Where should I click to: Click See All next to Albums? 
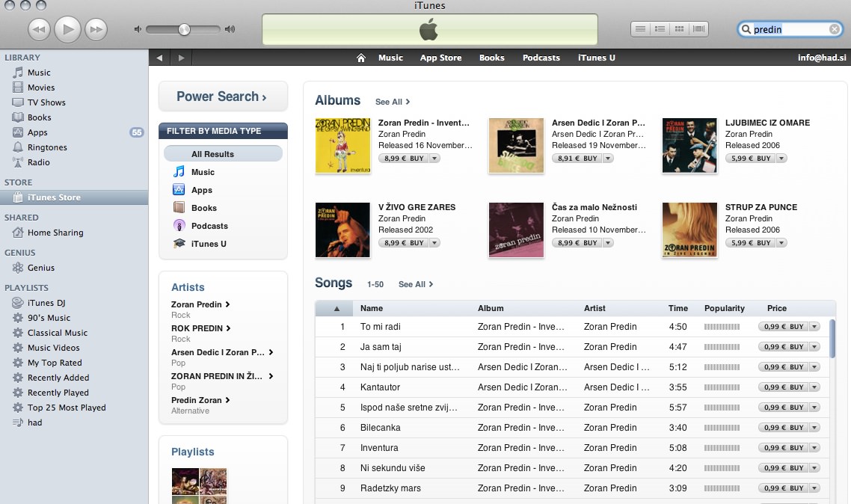click(393, 102)
